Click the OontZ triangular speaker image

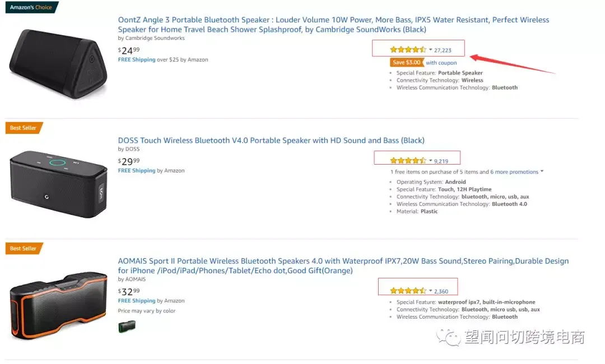click(x=58, y=64)
